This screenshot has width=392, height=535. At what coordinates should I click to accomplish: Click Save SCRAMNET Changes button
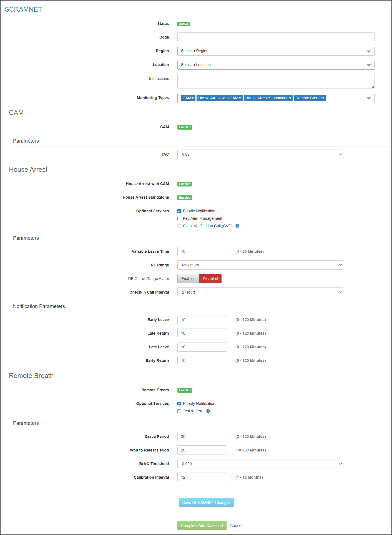[206, 503]
